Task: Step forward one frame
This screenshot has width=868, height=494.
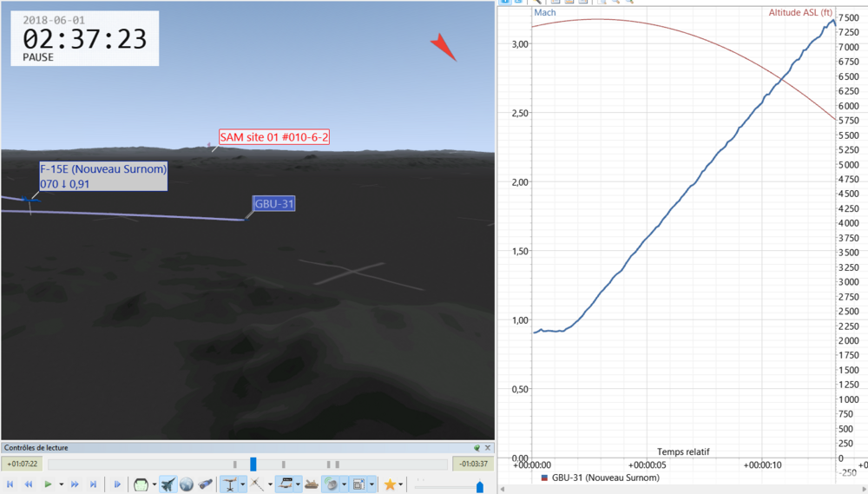Action: click(117, 484)
